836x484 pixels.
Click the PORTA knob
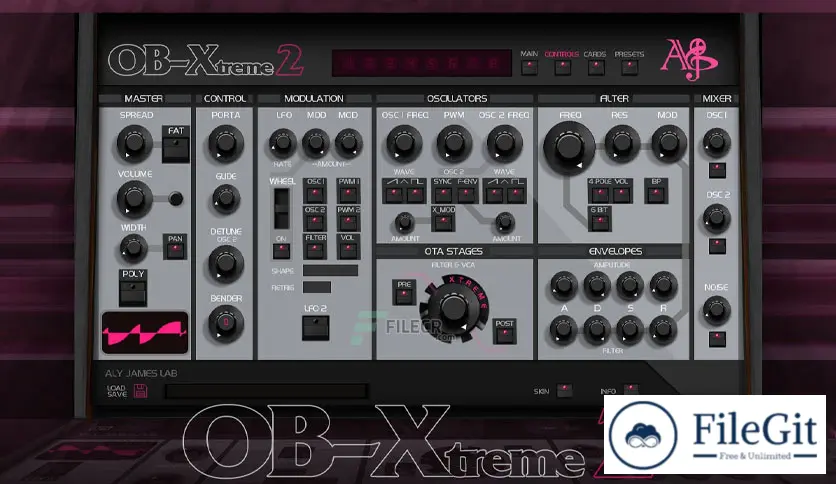point(226,143)
